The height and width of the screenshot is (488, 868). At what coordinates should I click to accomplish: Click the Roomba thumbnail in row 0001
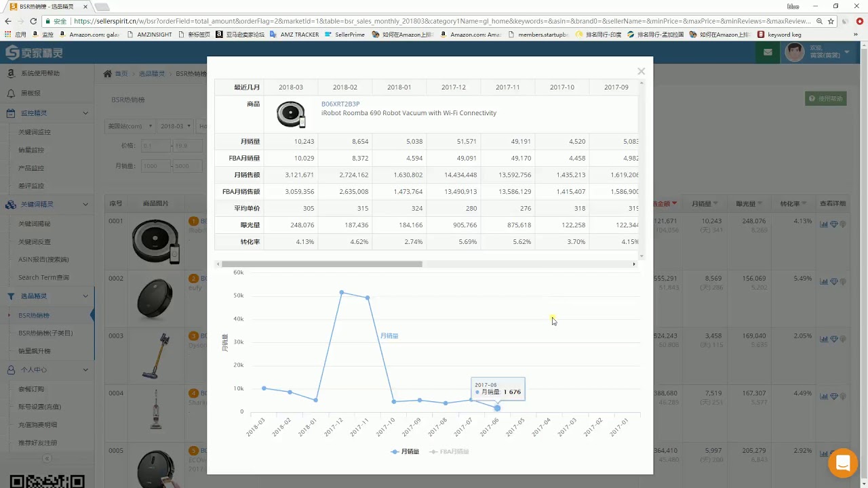point(155,242)
